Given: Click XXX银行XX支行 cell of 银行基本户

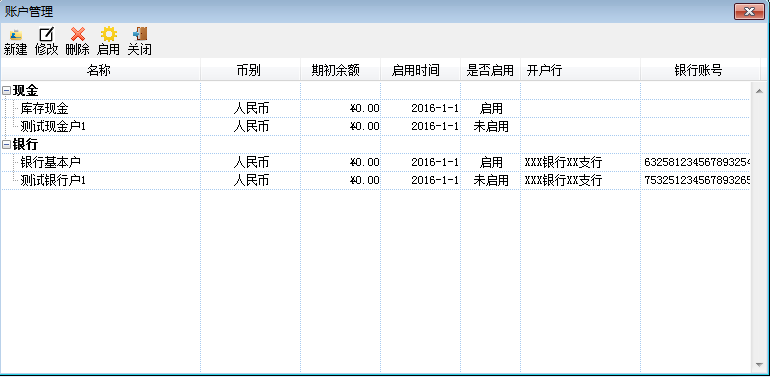Looking at the screenshot, I should point(563,162).
